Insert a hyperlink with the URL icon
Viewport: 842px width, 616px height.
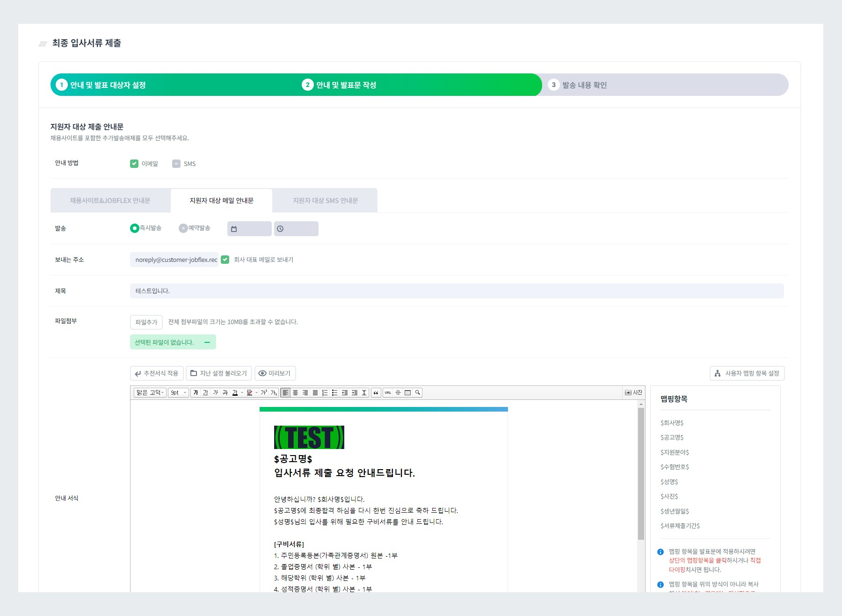388,392
